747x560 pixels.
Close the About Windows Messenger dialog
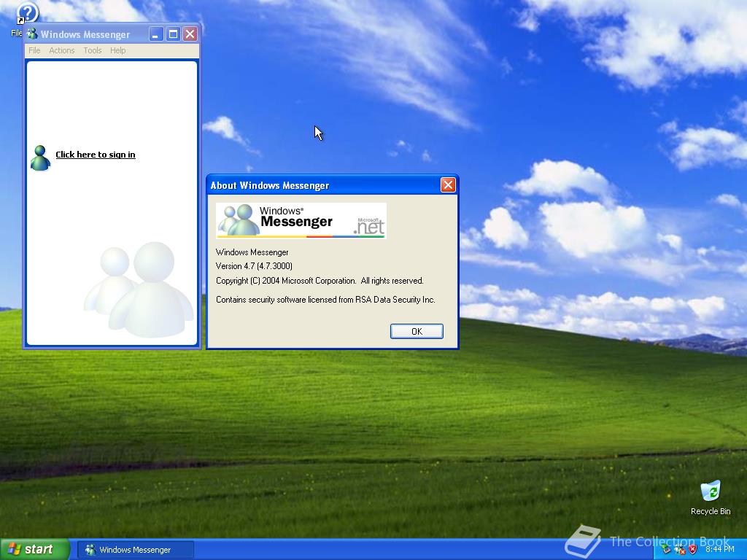448,184
